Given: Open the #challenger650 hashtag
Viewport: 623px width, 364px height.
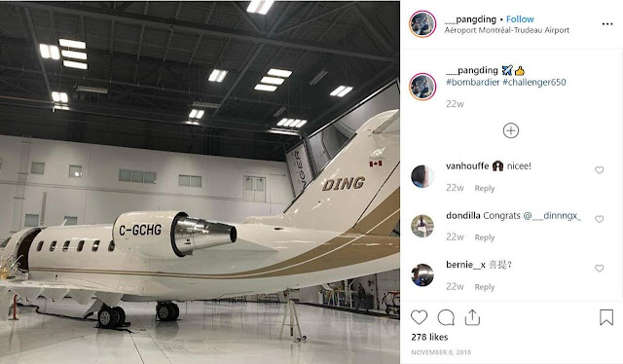Looking at the screenshot, I should tap(534, 83).
